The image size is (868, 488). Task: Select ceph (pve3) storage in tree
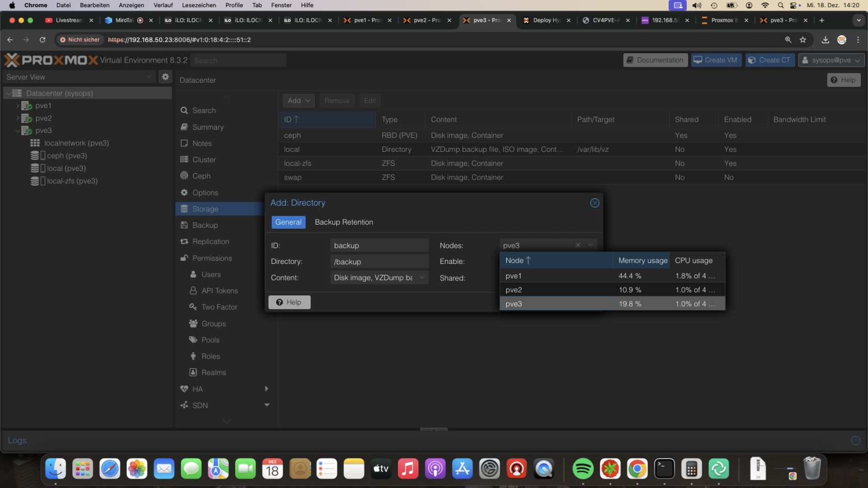pos(67,155)
